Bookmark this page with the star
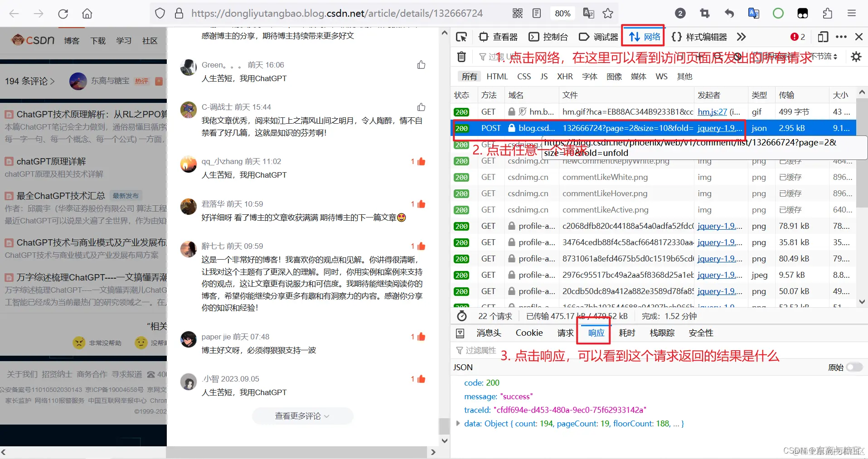This screenshot has height=459, width=868. click(608, 14)
